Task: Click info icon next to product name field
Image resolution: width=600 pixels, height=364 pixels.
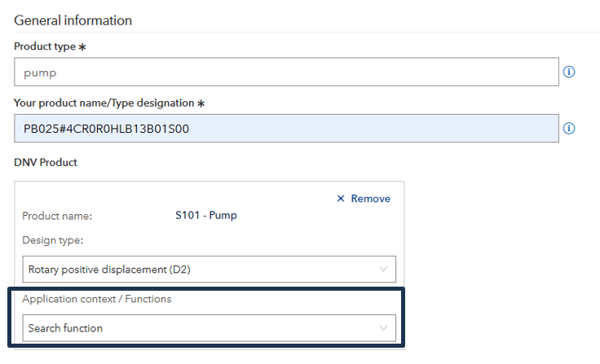Action: pos(569,128)
